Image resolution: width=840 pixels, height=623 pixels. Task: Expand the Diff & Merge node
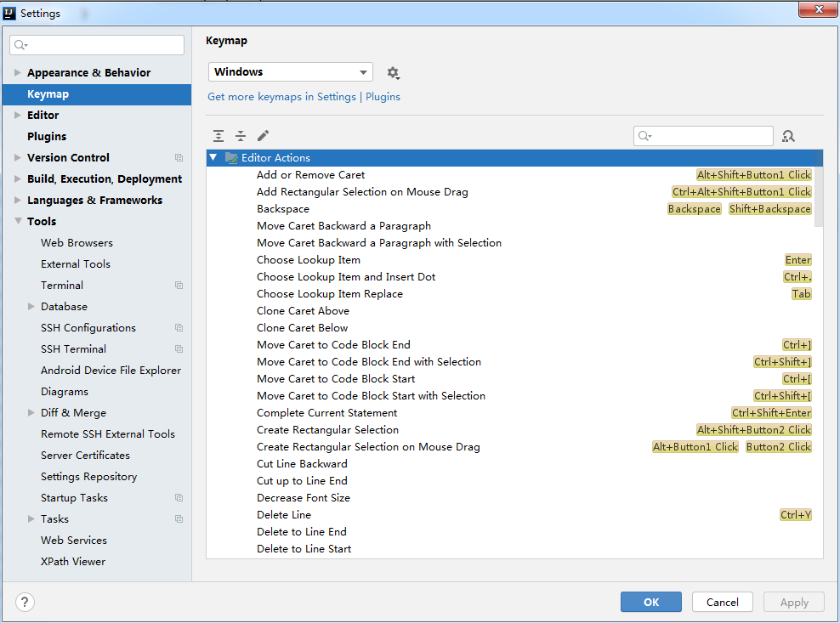click(x=31, y=412)
